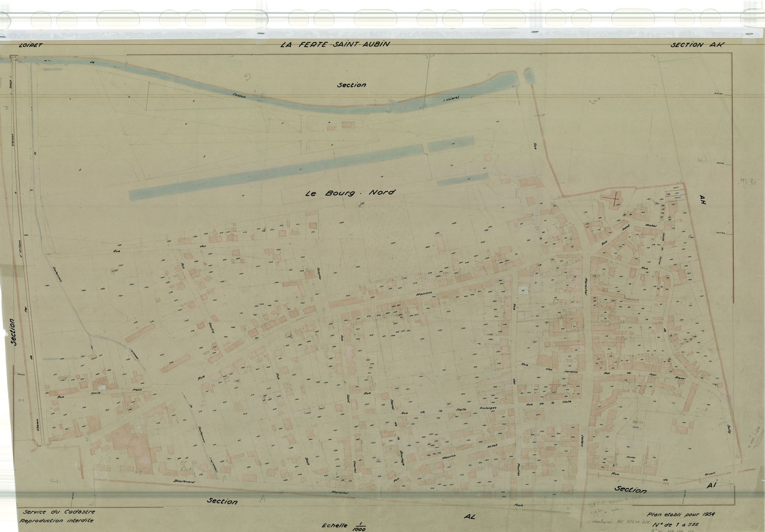Click the 'Service du Cadastre' text
This screenshot has height=532, width=765.
(x=59, y=512)
